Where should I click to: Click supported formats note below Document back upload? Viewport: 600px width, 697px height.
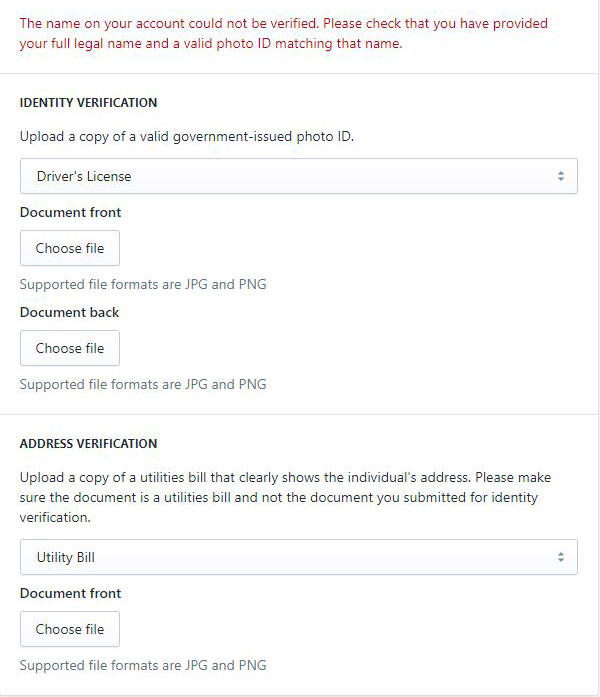(143, 384)
